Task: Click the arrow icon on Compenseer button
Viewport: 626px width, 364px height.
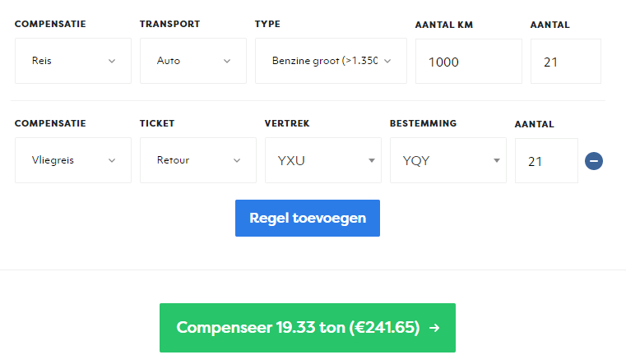Action: [x=434, y=328]
